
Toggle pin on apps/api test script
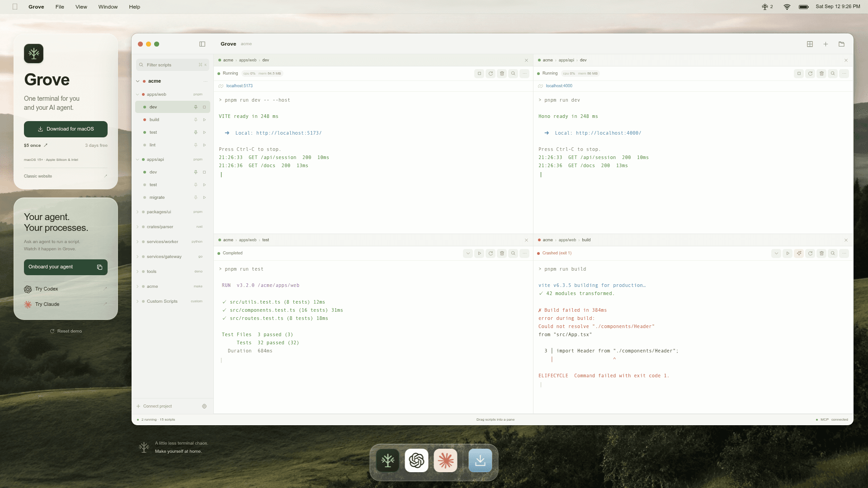coord(196,185)
